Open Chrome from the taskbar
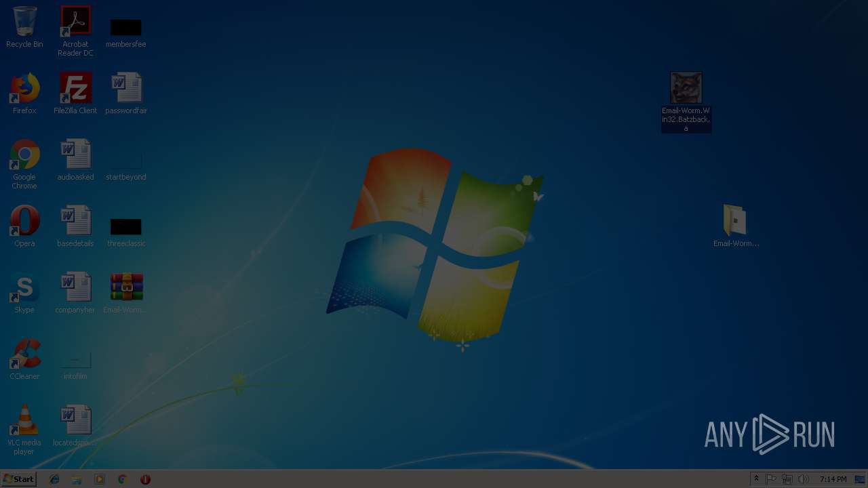The image size is (868, 488). 122,479
